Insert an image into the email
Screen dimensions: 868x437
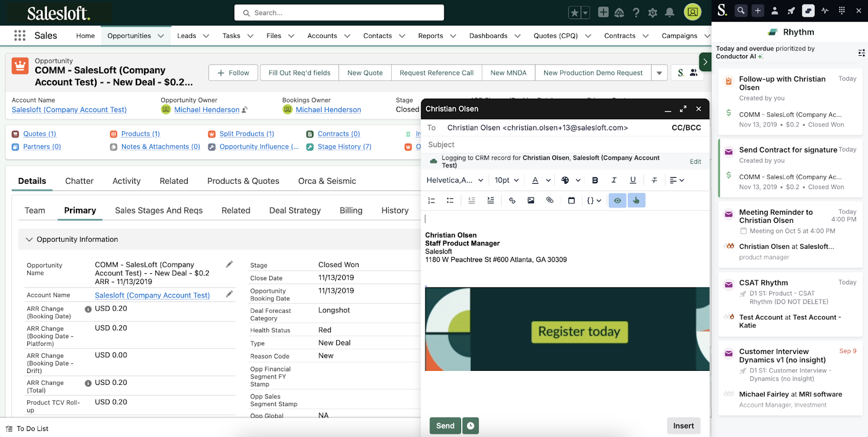click(x=531, y=201)
